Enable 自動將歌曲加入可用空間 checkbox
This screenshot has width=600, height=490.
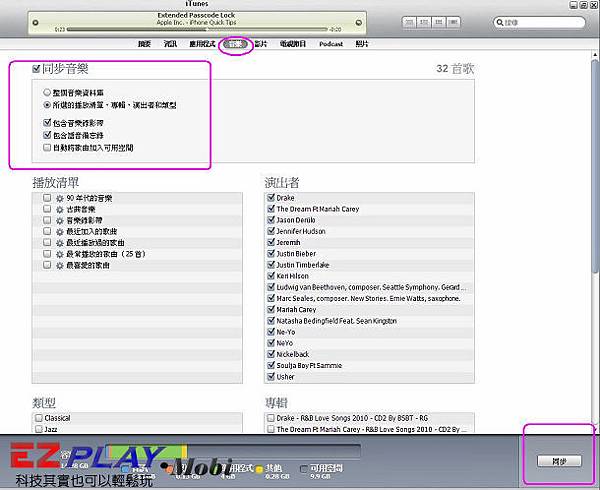[x=47, y=147]
